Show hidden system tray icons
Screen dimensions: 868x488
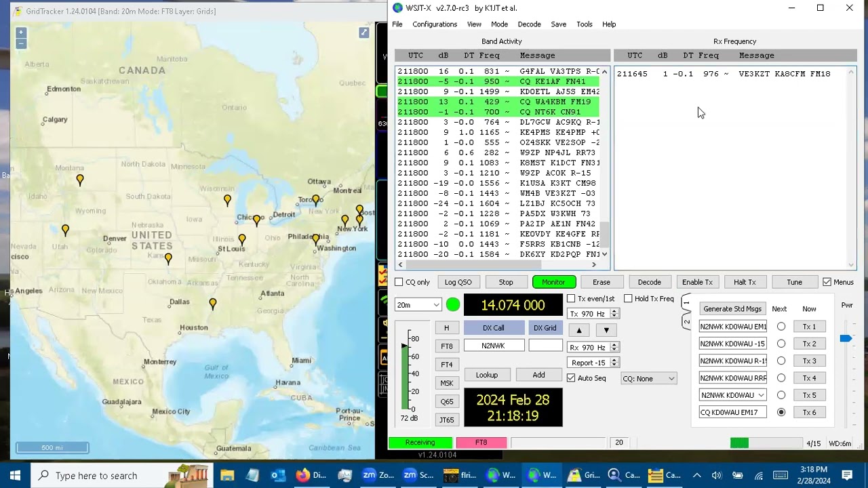coord(696,475)
